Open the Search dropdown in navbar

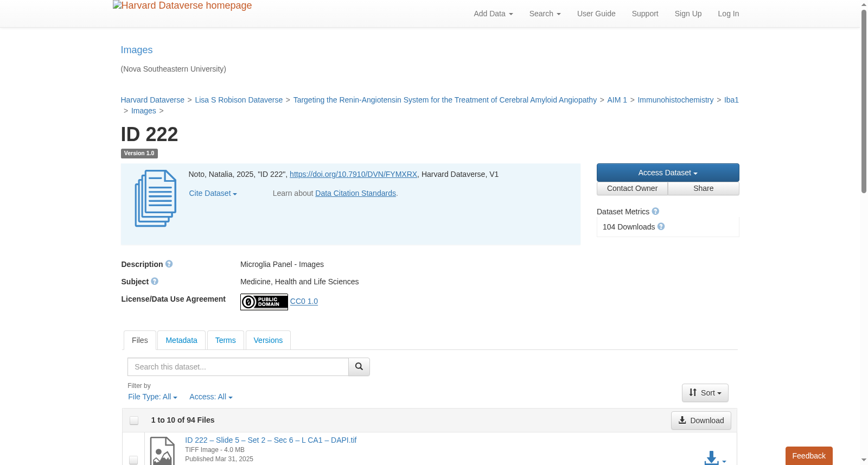545,14
